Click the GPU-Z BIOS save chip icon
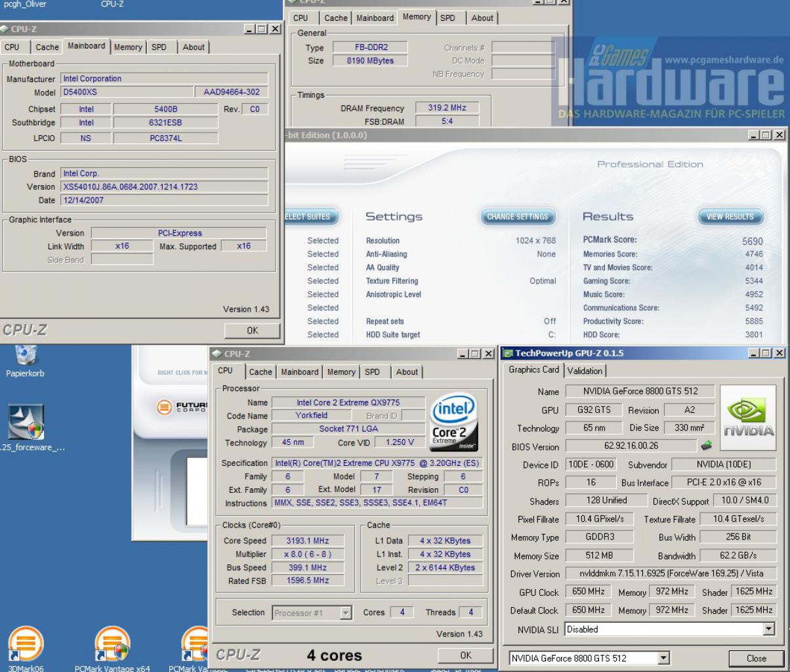790x672 pixels. tap(707, 446)
